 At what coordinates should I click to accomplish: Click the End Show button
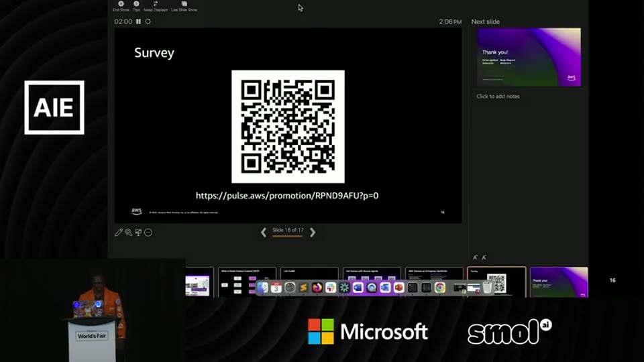coord(121,6)
